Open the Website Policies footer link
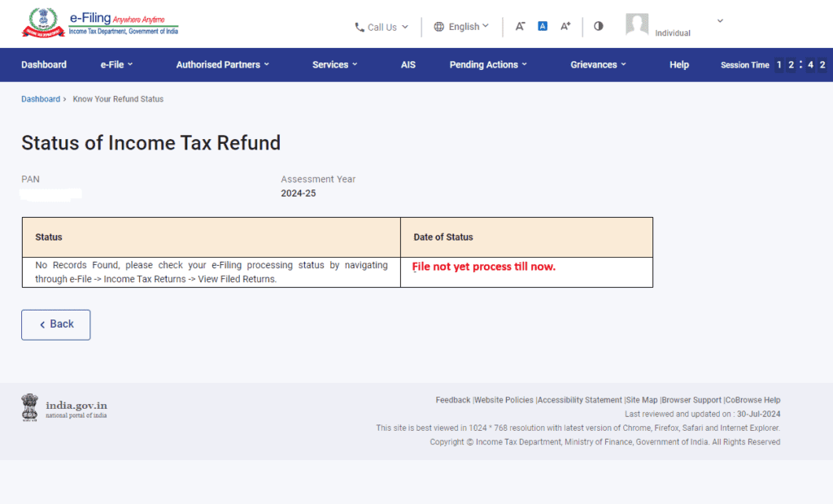Image resolution: width=833 pixels, height=504 pixels. coord(504,400)
